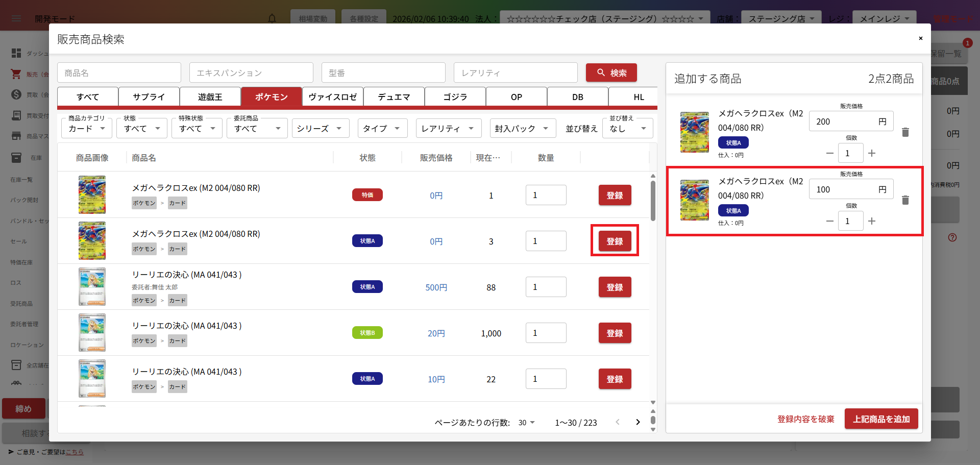Click the thumbnail of 特価 メガヘラクロスex
The width and height of the screenshot is (980, 465).
click(92, 195)
